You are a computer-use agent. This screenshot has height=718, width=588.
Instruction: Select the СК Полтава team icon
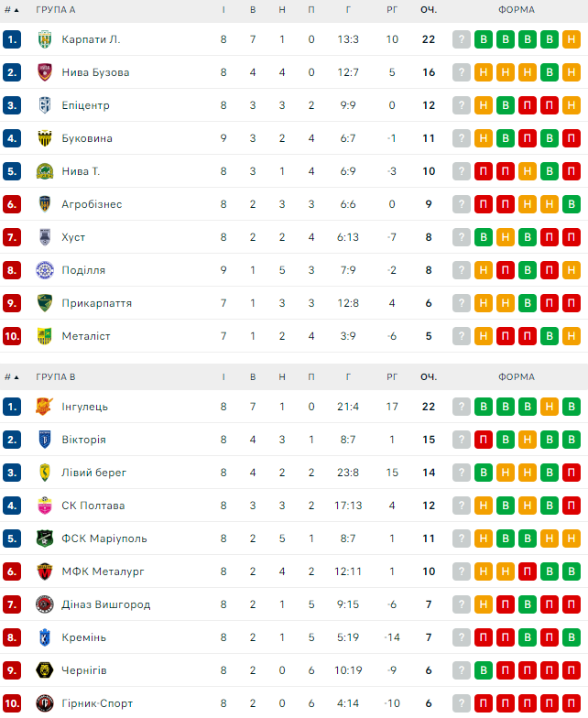click(45, 506)
